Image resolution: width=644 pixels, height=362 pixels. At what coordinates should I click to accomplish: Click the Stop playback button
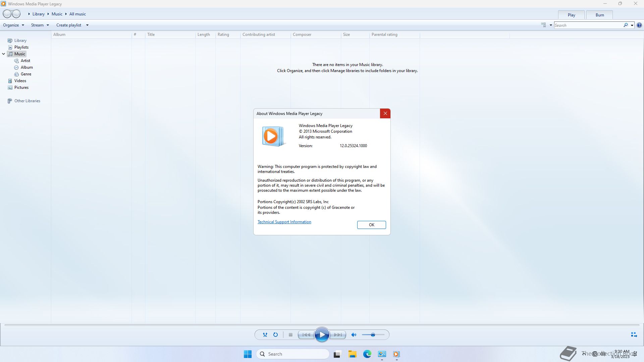pos(290,335)
